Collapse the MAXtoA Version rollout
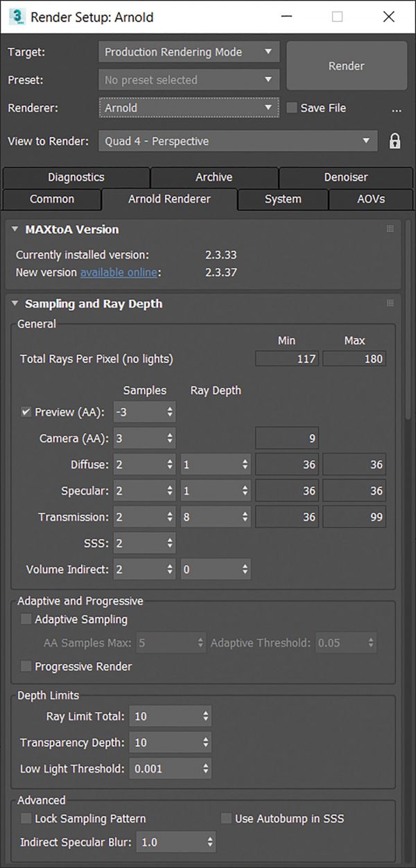 [x=15, y=230]
